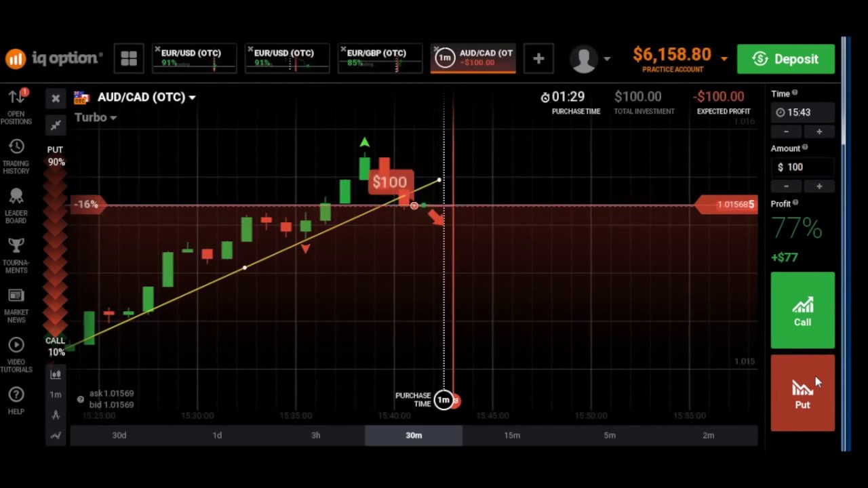The height and width of the screenshot is (488, 868).
Task: Click the Amount field $ 100
Action: 803,167
